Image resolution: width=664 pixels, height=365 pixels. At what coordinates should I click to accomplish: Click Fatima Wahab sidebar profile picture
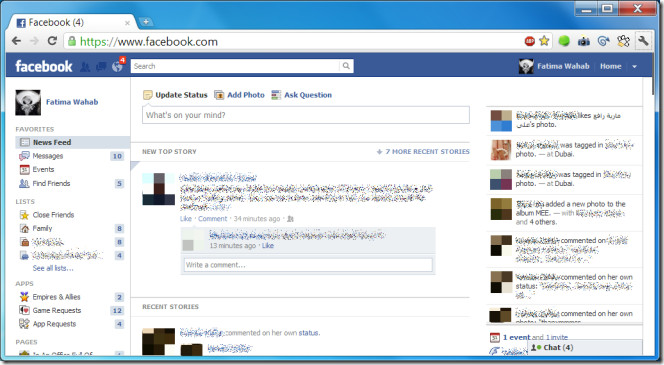coord(28,102)
